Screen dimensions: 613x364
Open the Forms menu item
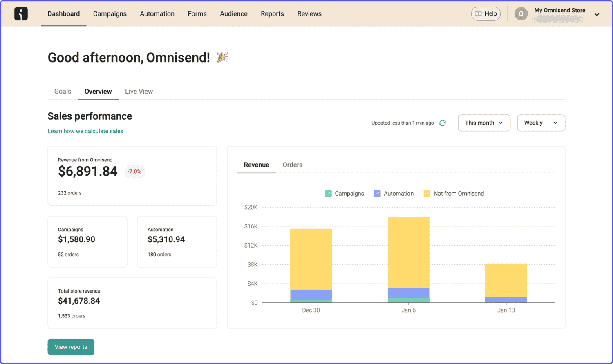pyautogui.click(x=197, y=14)
